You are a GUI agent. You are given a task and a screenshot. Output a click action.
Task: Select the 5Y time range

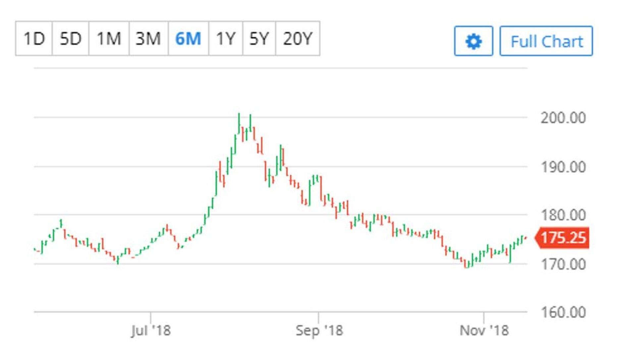(x=259, y=38)
